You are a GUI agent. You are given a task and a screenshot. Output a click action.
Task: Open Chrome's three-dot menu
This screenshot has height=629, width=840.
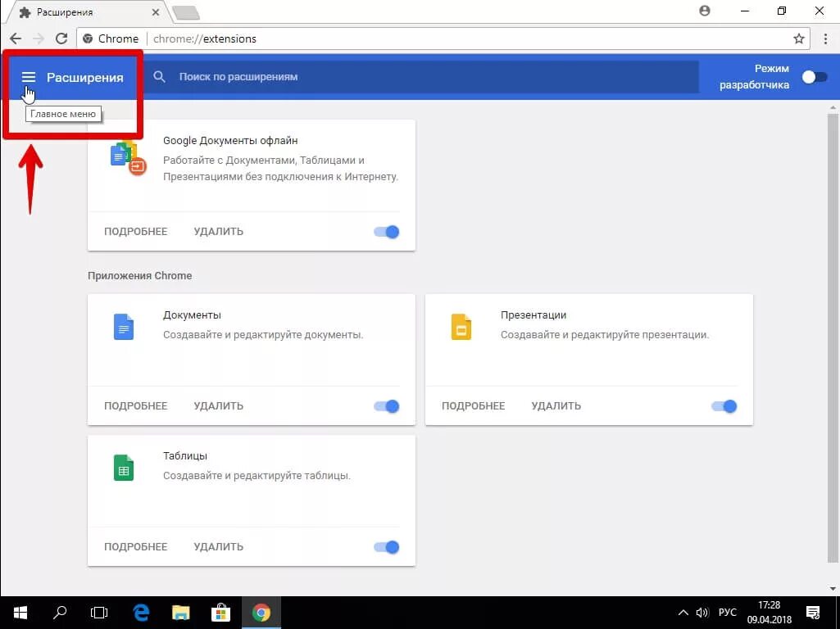pos(825,38)
